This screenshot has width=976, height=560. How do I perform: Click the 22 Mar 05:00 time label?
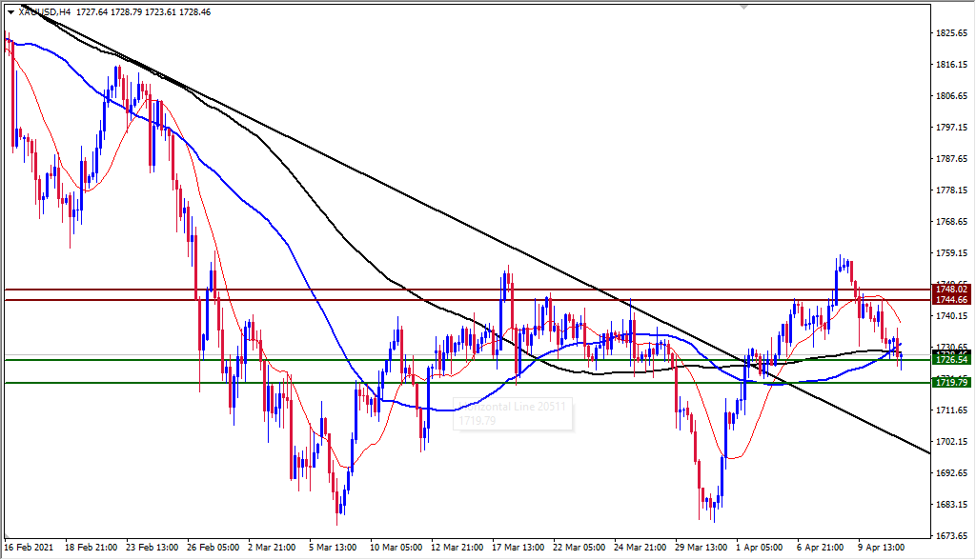coord(579,548)
